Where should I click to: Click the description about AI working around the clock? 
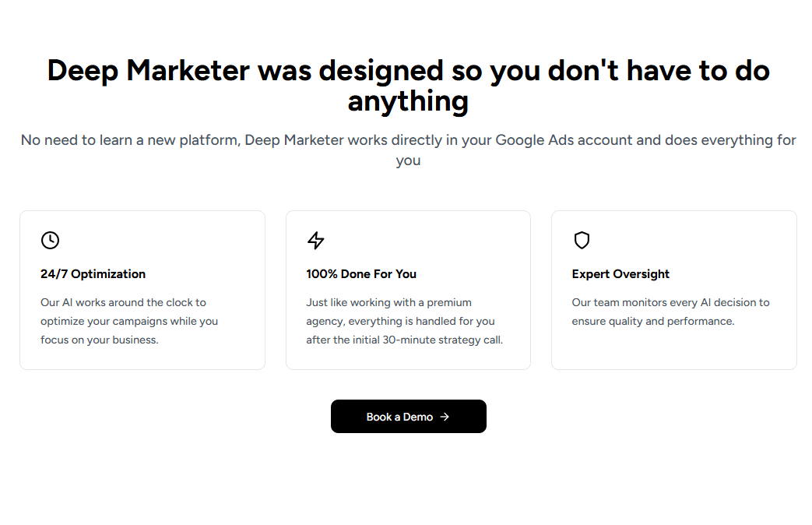click(x=123, y=302)
